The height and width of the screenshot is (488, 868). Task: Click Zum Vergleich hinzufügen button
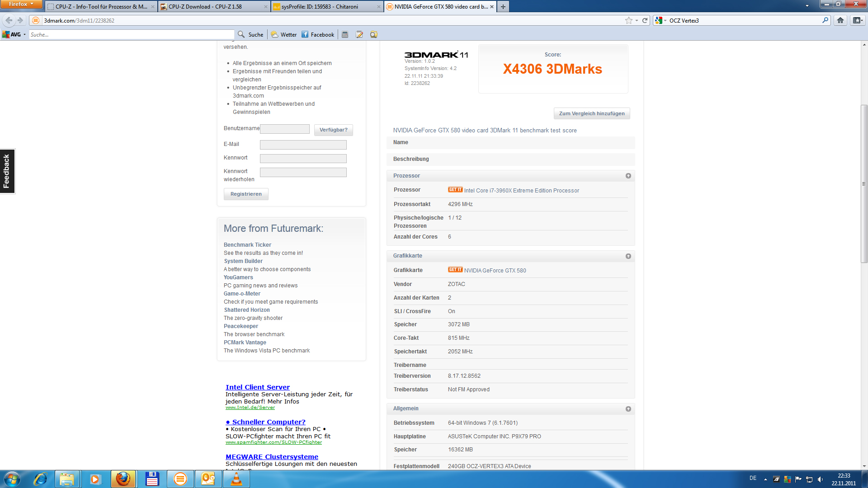pyautogui.click(x=592, y=113)
